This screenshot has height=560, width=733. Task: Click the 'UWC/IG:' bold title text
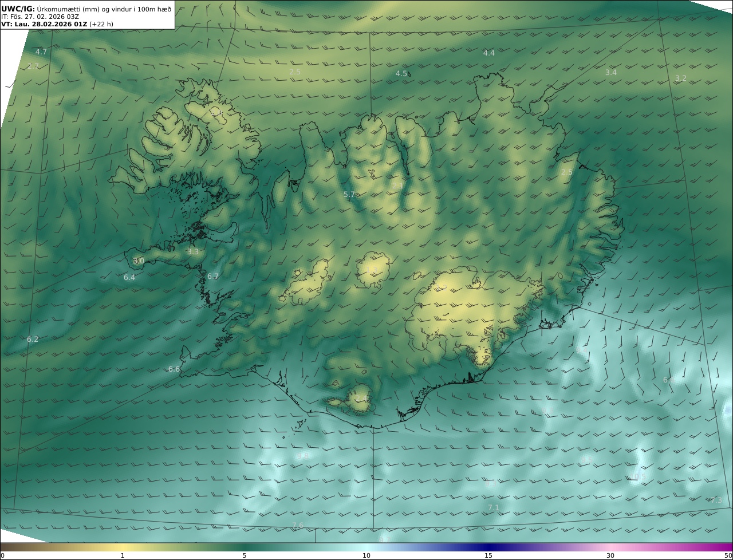click(x=18, y=9)
